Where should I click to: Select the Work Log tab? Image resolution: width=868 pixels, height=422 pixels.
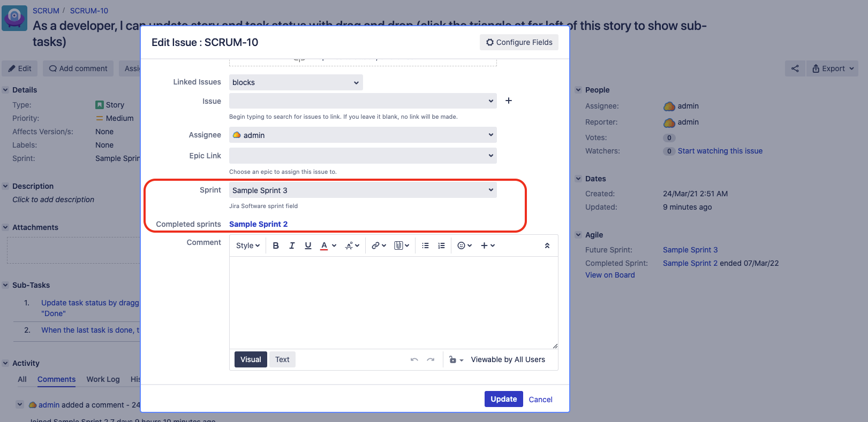click(x=103, y=379)
